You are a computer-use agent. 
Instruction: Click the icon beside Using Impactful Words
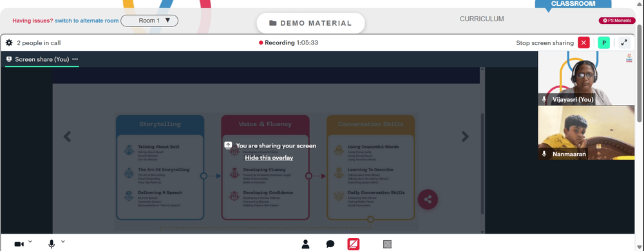click(x=339, y=150)
